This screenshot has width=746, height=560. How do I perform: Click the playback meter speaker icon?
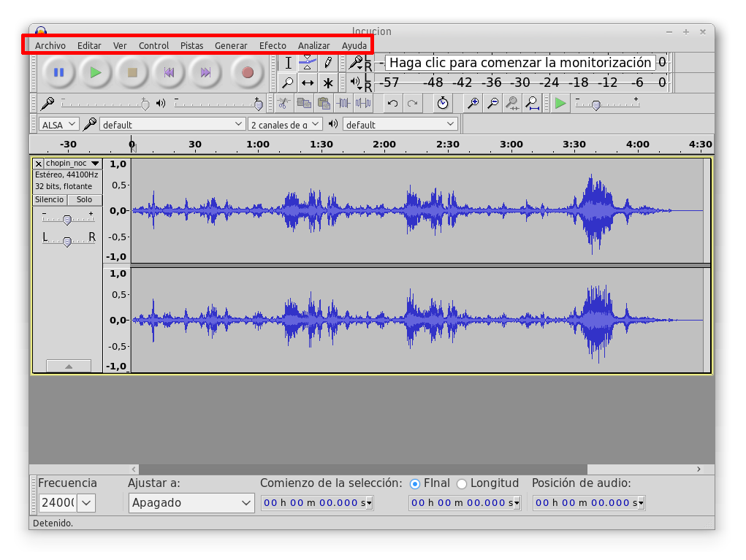coord(356,83)
